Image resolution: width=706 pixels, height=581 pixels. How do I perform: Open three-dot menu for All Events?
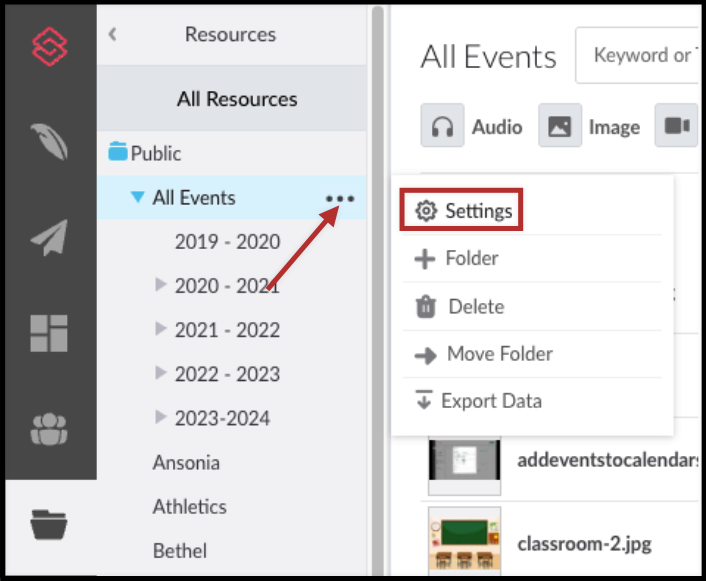tap(340, 198)
